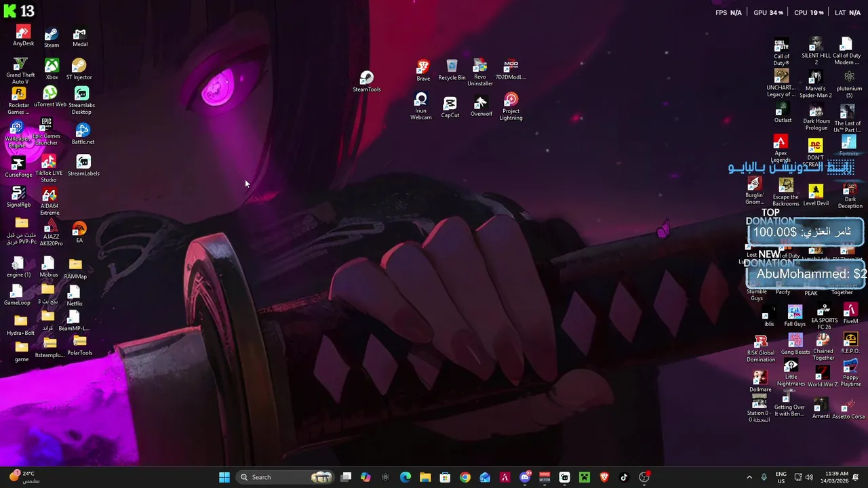
Task: Open the Iriun Webcam shortcut
Action: [x=420, y=107]
